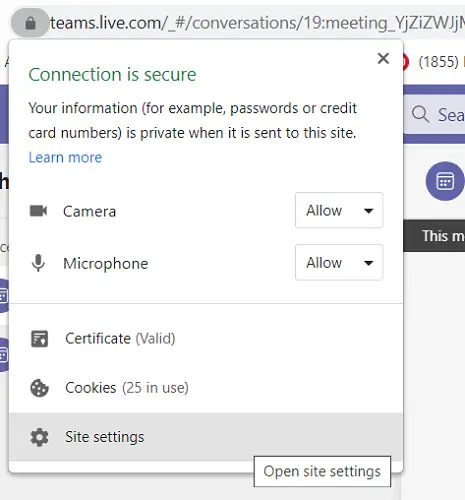Open the Camera permission dropdown
Screen dimensions: 465x500
click(x=339, y=210)
